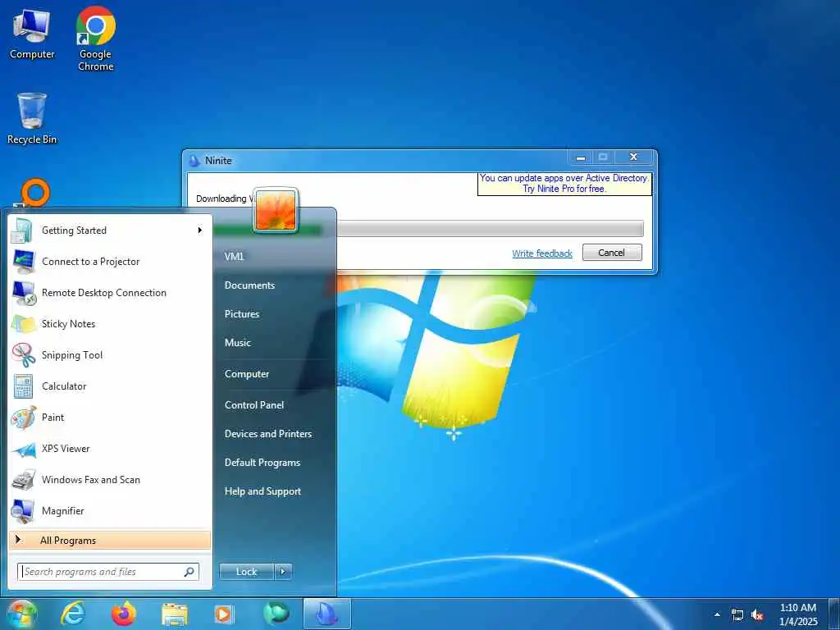The image size is (840, 630).
Task: Cancel the Ninite download
Action: click(x=612, y=253)
